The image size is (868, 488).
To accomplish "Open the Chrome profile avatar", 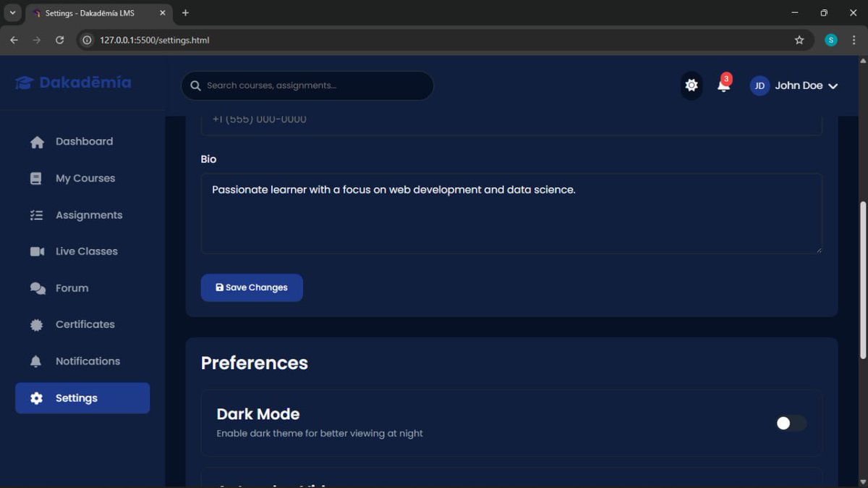I will coord(831,40).
